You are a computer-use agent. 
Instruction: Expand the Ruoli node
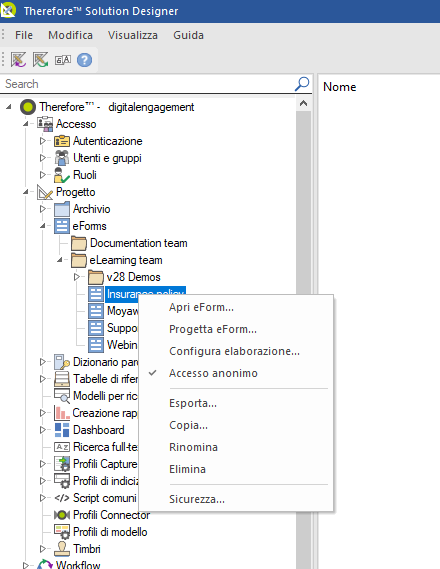click(x=42, y=175)
